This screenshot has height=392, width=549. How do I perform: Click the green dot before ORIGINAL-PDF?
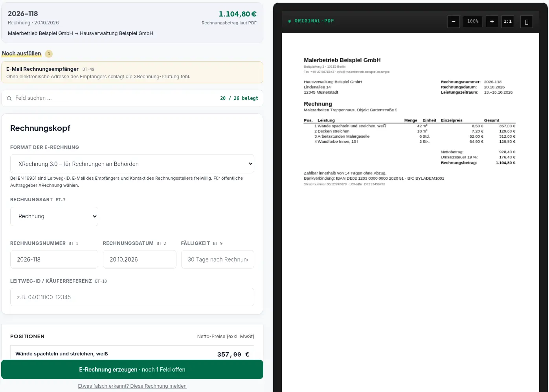click(290, 21)
